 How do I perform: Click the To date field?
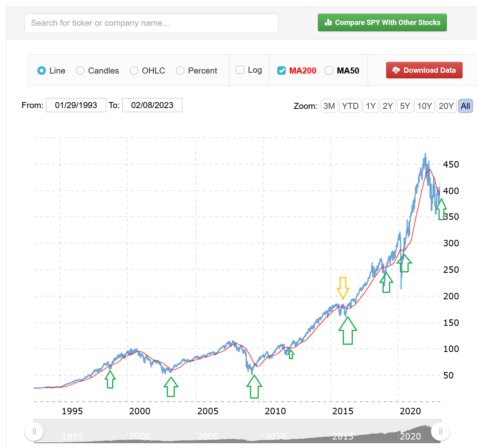click(x=152, y=105)
